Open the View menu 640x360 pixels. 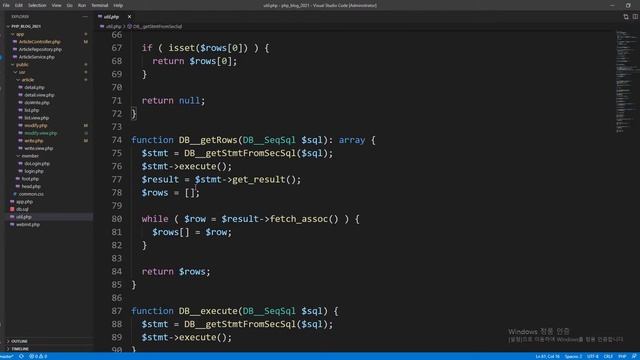56,5
